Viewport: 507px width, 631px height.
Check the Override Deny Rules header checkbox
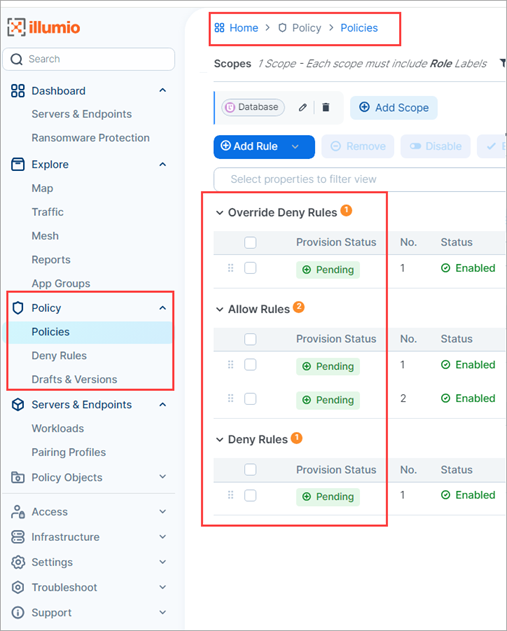coord(250,243)
